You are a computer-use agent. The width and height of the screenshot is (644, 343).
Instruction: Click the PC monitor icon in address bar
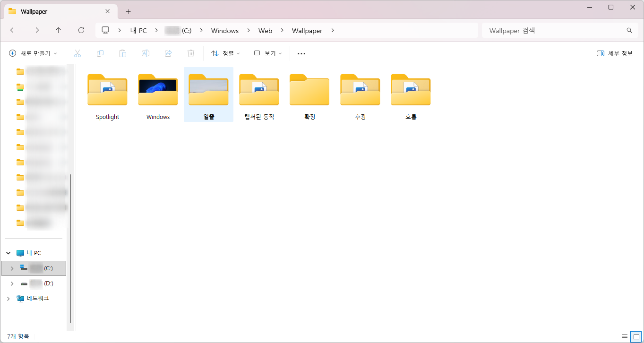click(x=105, y=30)
